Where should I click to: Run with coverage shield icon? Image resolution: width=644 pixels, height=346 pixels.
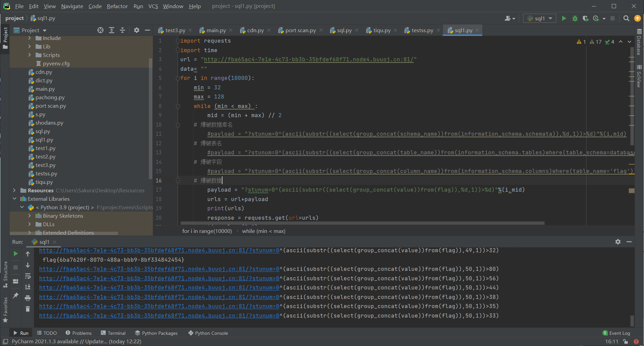click(x=585, y=18)
